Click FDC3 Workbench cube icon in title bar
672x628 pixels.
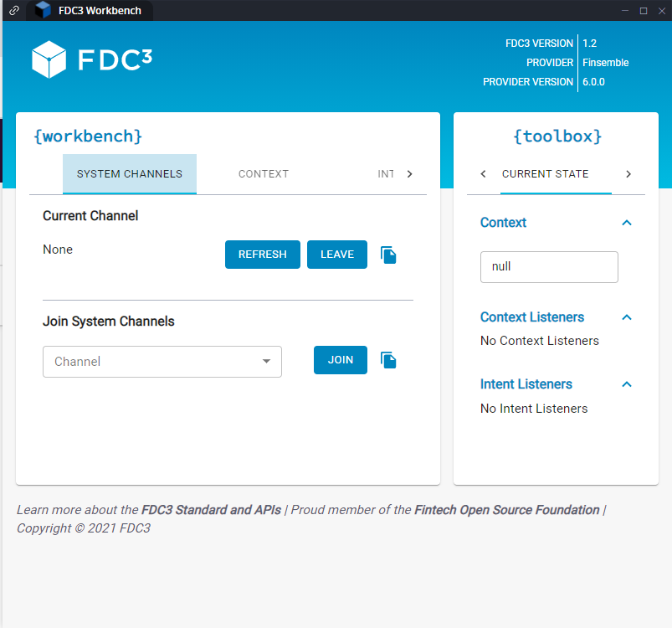click(43, 10)
